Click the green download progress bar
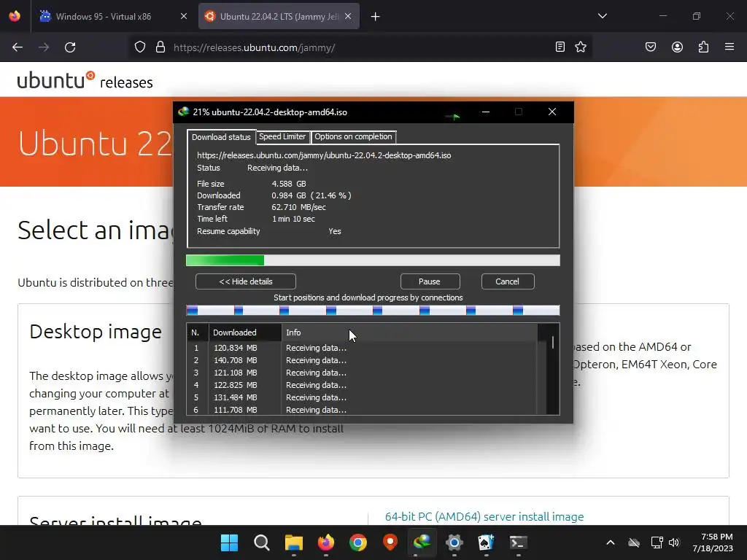Image resolution: width=747 pixels, height=560 pixels. [x=373, y=260]
